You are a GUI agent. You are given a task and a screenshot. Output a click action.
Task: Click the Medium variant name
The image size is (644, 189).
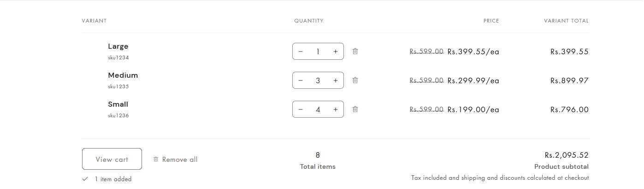123,75
